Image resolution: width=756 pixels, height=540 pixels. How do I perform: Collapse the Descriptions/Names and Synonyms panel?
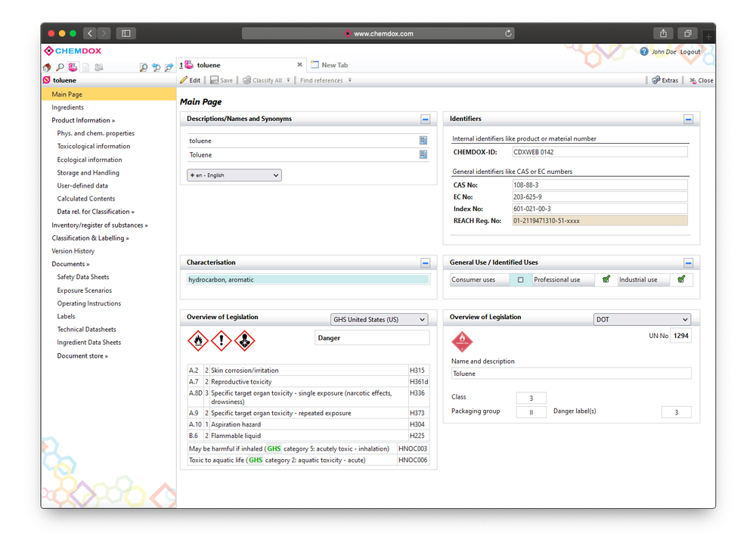click(425, 119)
